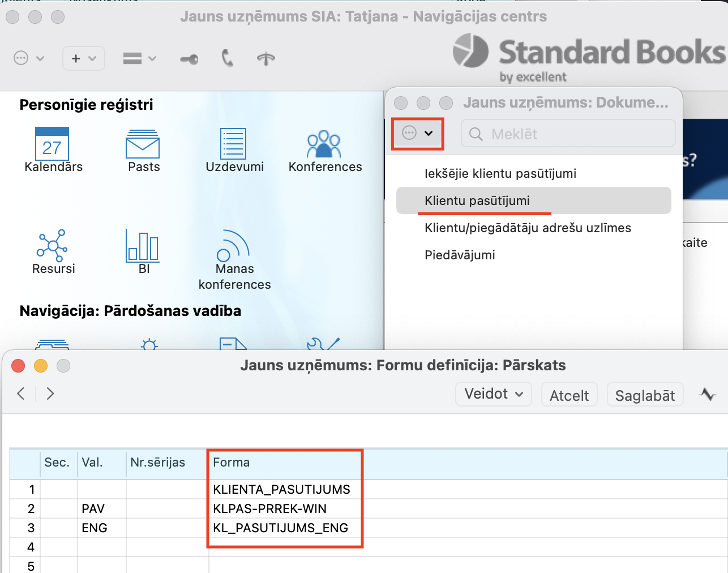Open the Uzdevumi tasks icon
The height and width of the screenshot is (573, 728).
233,144
